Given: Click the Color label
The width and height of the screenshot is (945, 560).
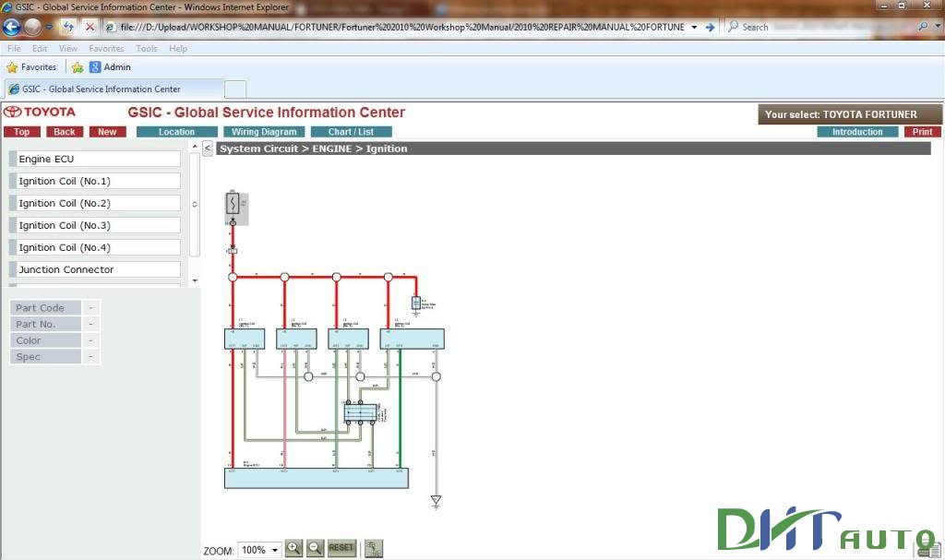Looking at the screenshot, I should pos(45,340).
